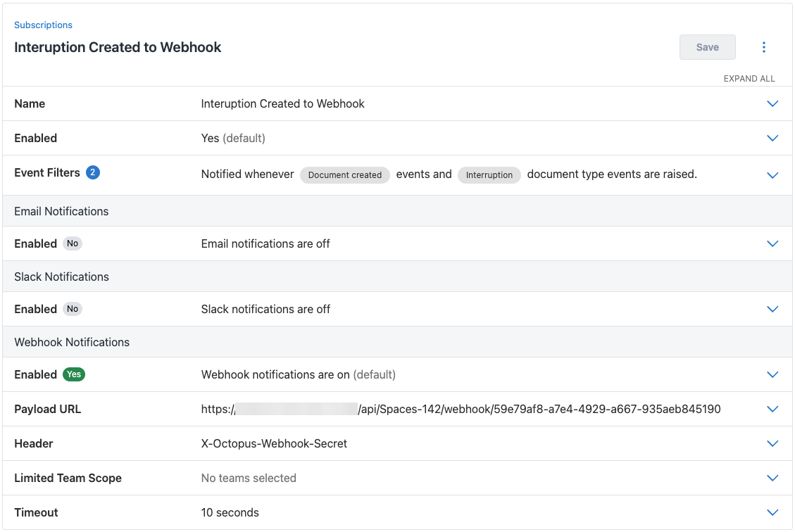This screenshot has width=795, height=532.
Task: Expand the Timeout row chevron
Action: (x=772, y=512)
